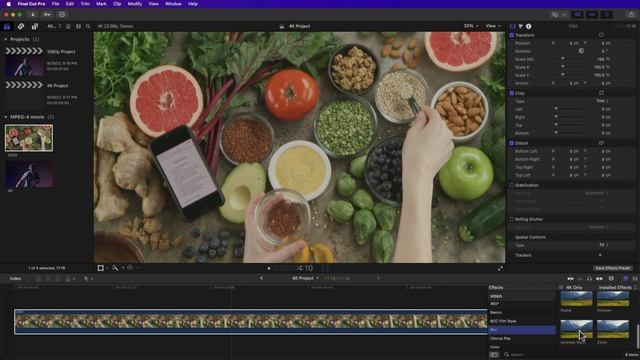Click the Crop section on-screen control icon

click(601, 93)
